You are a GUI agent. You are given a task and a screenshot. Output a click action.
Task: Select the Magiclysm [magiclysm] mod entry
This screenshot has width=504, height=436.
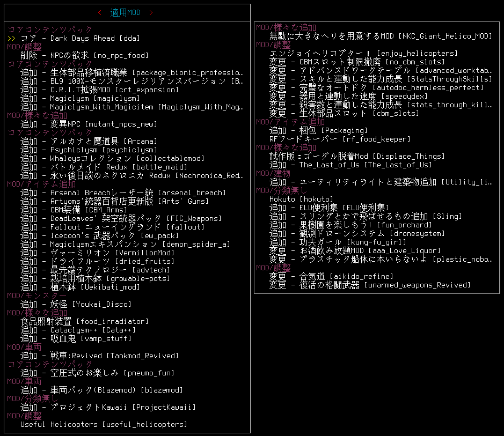[x=80, y=98]
